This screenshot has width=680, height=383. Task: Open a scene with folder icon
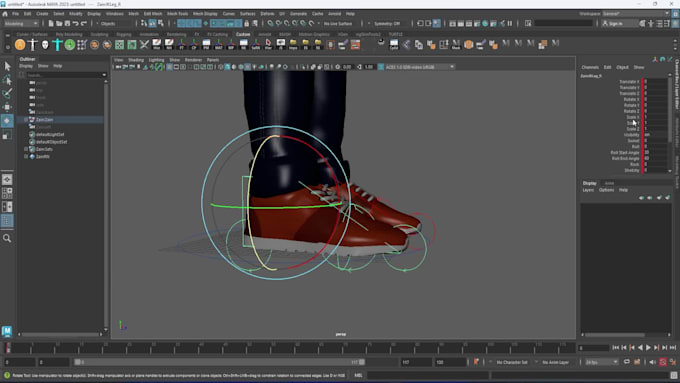[59, 23]
